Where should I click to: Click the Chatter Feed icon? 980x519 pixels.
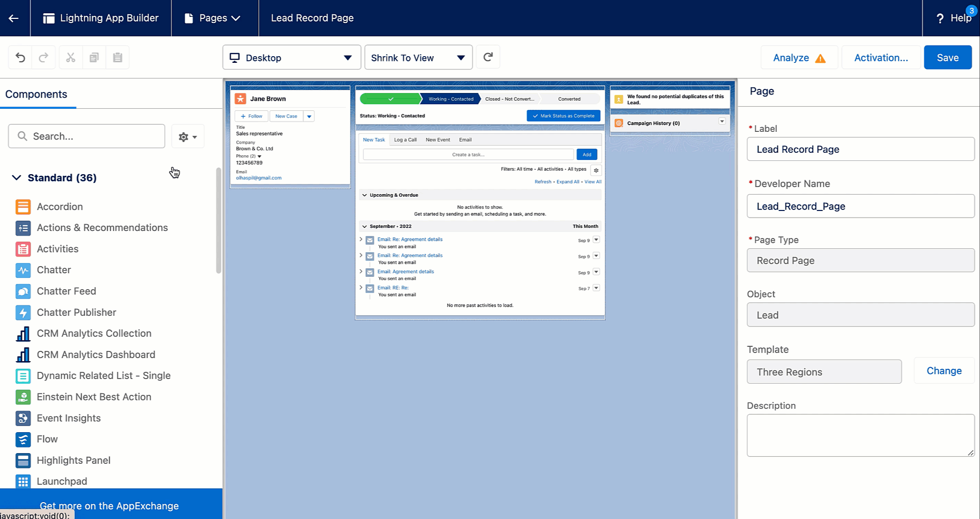(x=23, y=291)
